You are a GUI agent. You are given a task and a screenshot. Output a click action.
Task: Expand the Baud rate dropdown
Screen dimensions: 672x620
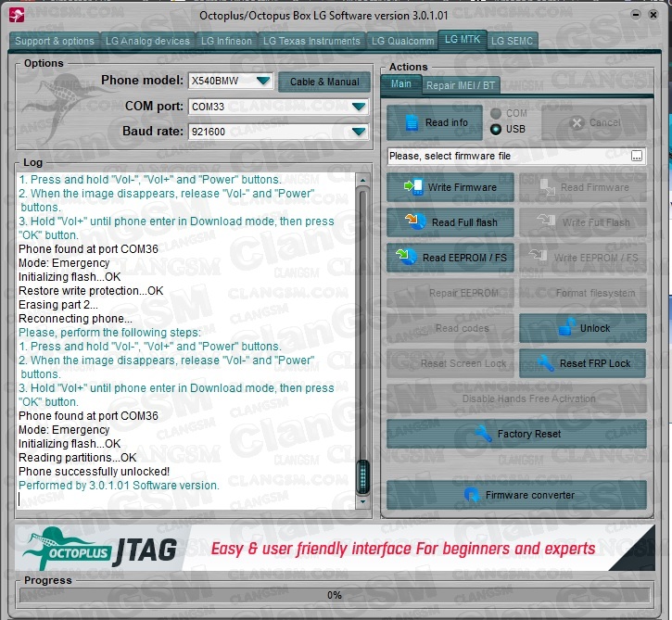[359, 131]
